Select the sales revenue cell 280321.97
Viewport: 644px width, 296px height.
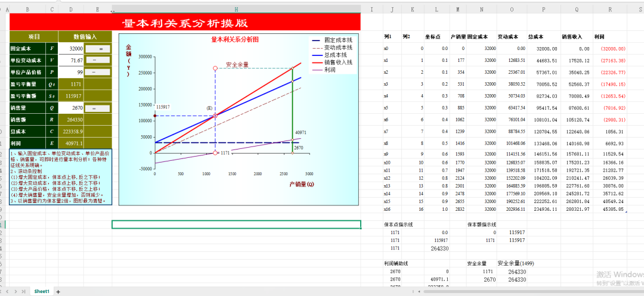coord(577,209)
